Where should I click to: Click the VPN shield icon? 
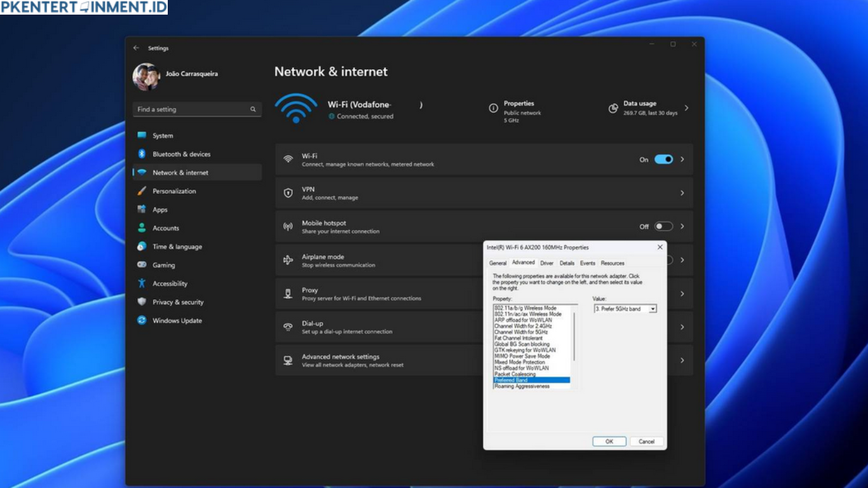coord(287,193)
